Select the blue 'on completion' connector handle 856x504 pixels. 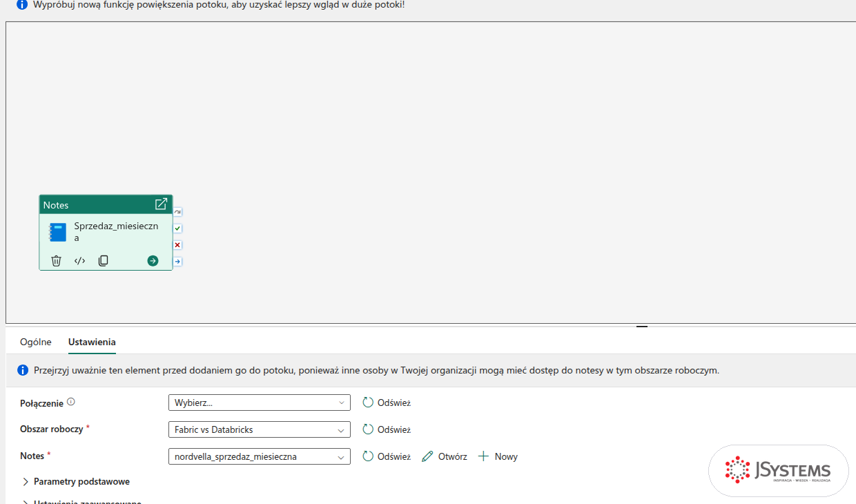[x=177, y=262]
